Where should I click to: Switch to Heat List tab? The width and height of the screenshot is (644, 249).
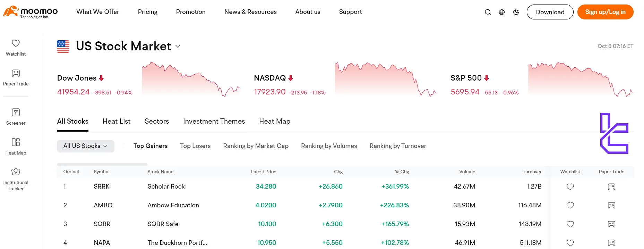coord(117,121)
